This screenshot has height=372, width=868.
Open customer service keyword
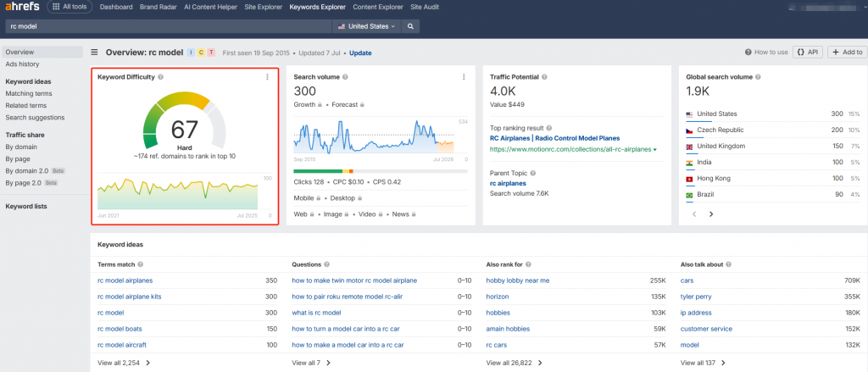[x=706, y=329]
